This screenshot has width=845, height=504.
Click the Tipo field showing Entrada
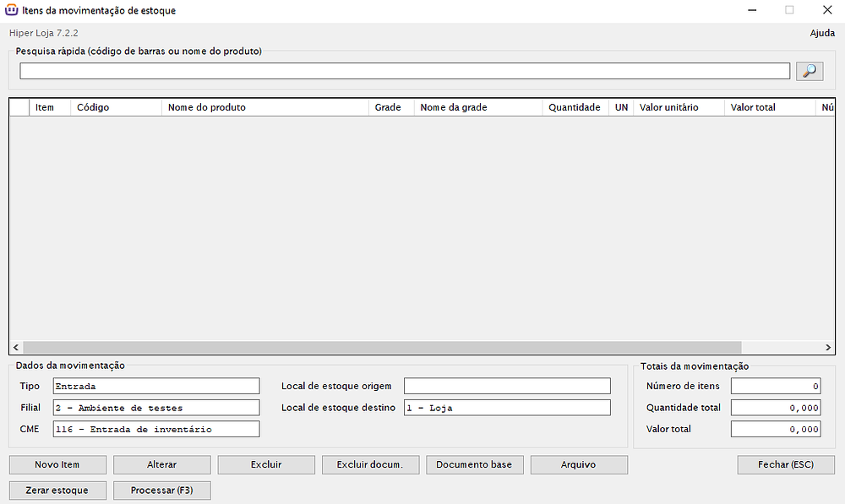[156, 386]
